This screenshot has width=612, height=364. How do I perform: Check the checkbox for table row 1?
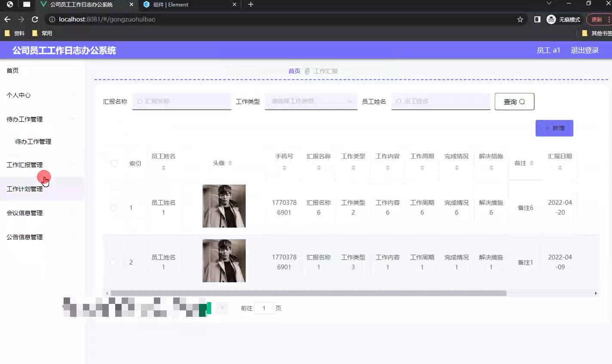(x=113, y=207)
